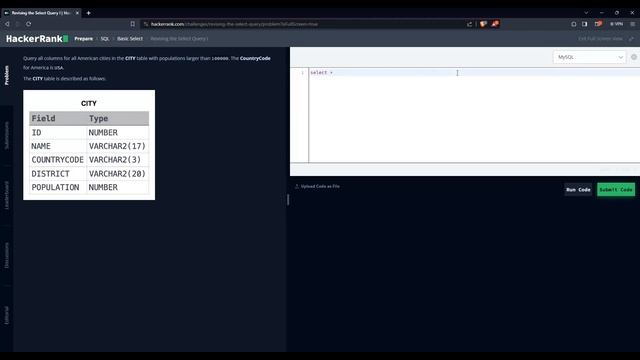Click Exit Full Screen View

point(600,39)
